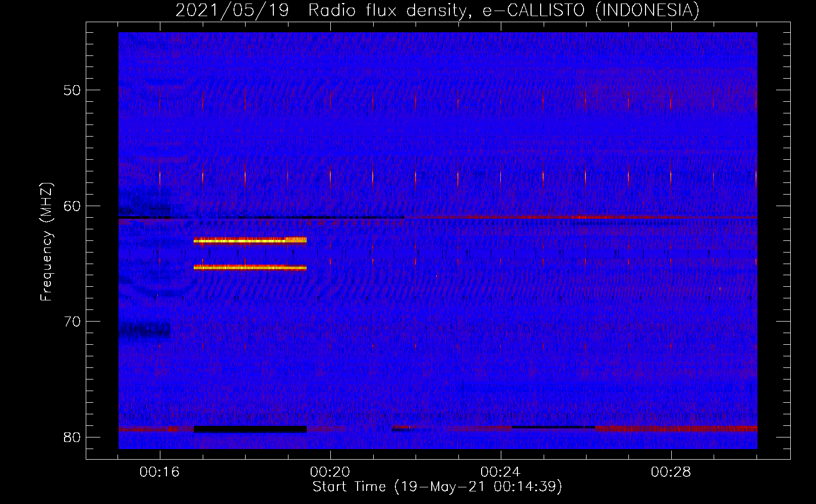Click the plot title "2021/05/19 Radio flux density, e-CALLISTO (INDONESIA)"
Screen dimensions: 816x504
click(x=437, y=10)
